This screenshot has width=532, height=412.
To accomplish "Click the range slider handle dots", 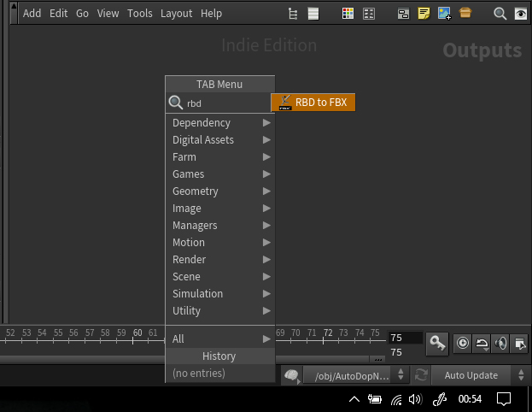I will tap(377, 359).
